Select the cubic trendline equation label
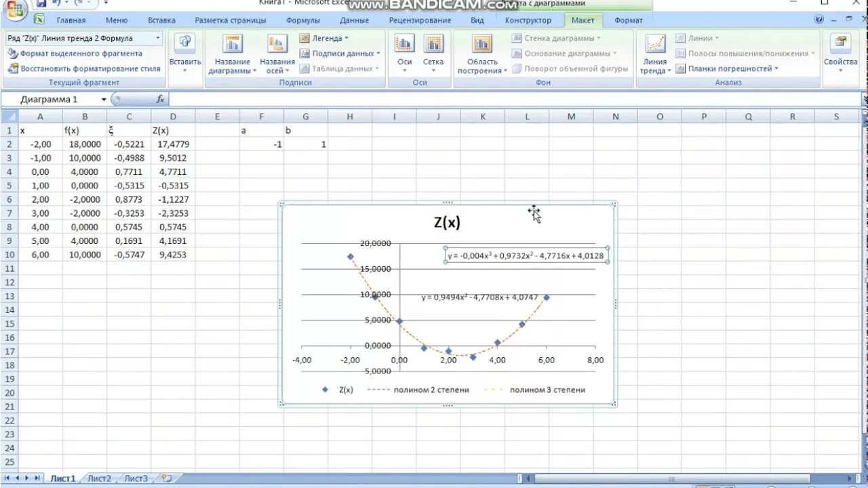Viewport: 868px width, 488px height. pos(526,256)
